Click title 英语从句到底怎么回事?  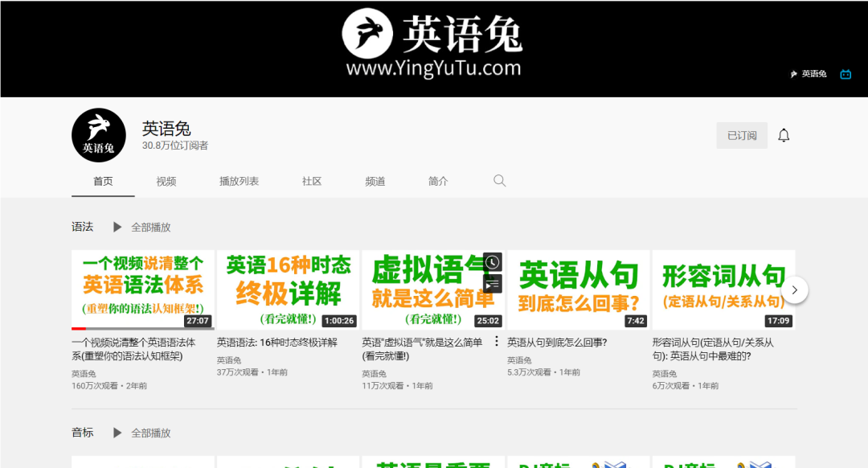(x=557, y=343)
